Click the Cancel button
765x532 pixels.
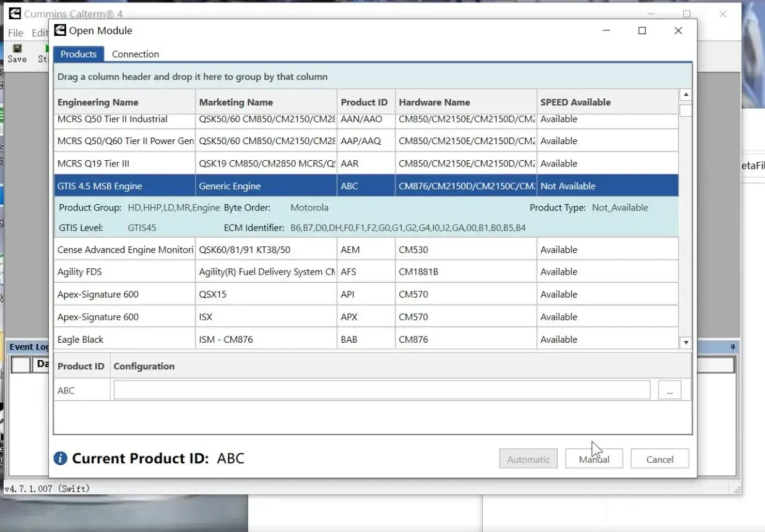pos(659,459)
